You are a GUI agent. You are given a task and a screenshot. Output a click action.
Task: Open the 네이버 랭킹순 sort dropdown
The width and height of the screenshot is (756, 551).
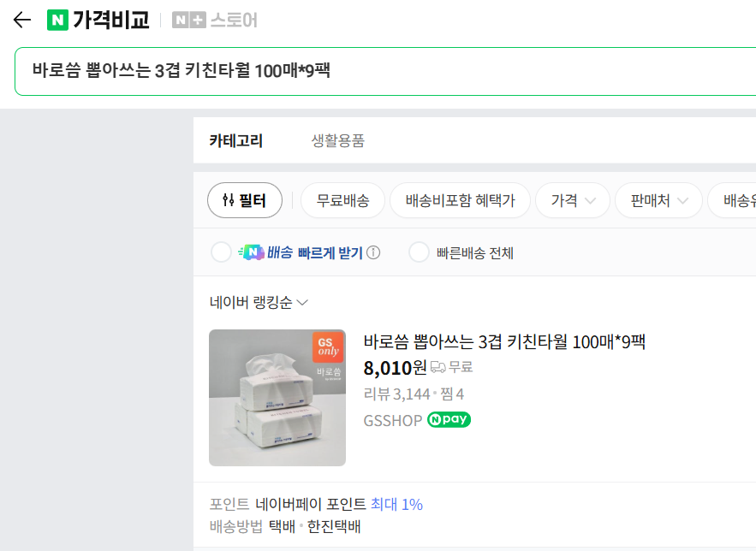[x=259, y=302]
